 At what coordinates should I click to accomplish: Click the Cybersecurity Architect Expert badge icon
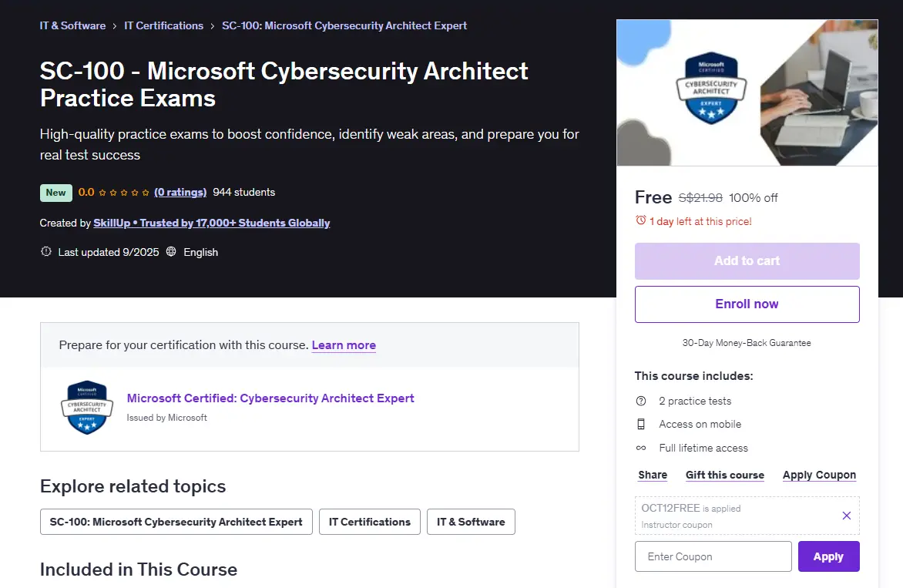point(87,407)
